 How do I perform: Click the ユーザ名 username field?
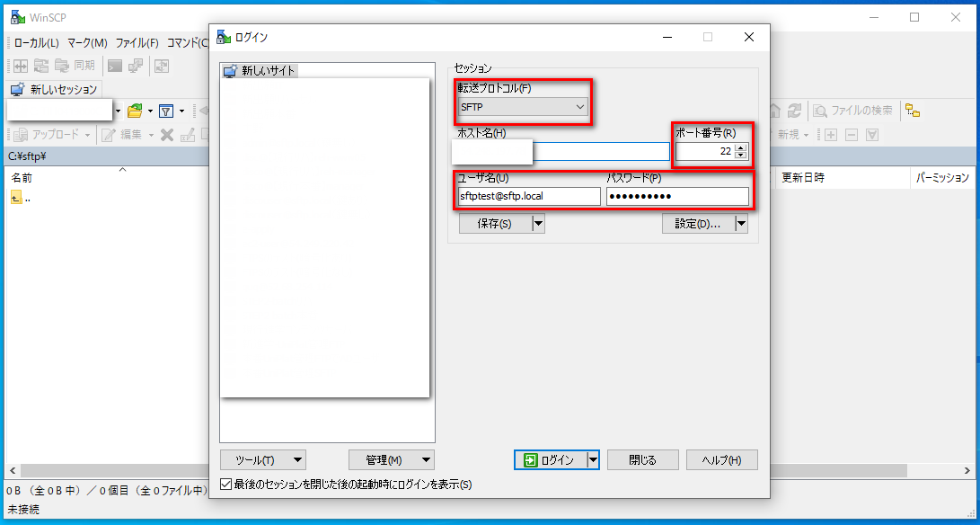coord(529,196)
